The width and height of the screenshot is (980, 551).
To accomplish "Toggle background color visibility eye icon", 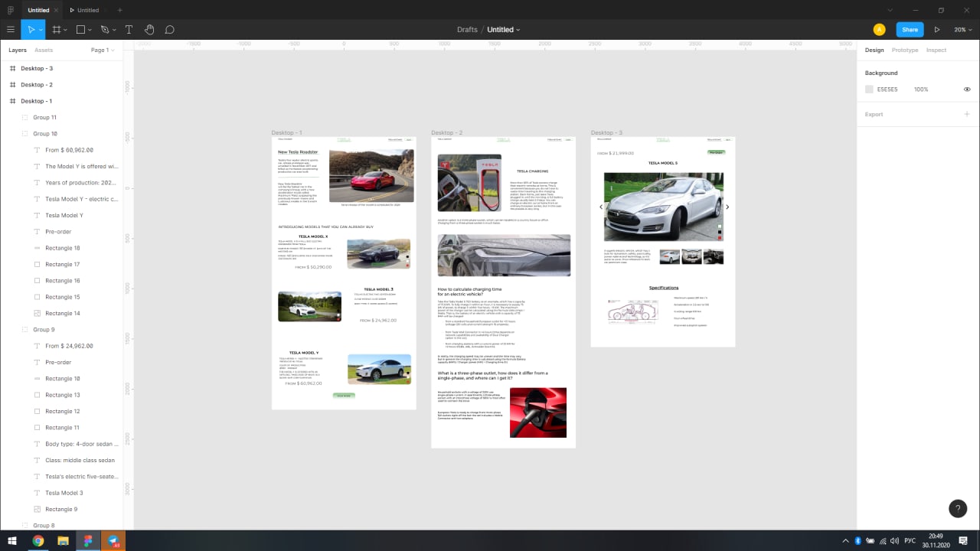I will 967,90.
